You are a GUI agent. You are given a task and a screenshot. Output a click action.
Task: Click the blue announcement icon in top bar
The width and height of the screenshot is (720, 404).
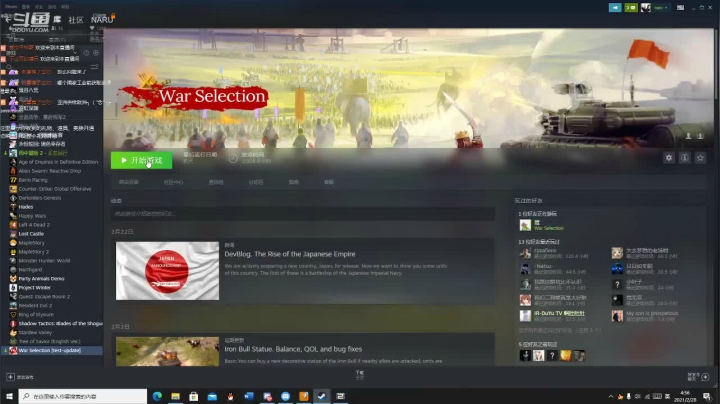coord(615,8)
